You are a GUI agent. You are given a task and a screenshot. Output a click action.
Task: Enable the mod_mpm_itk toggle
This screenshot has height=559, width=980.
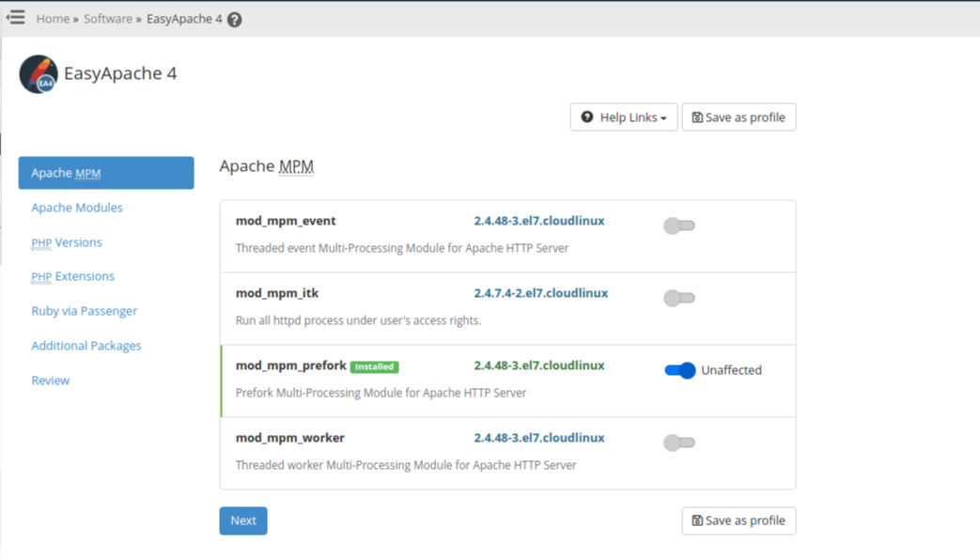tap(679, 298)
